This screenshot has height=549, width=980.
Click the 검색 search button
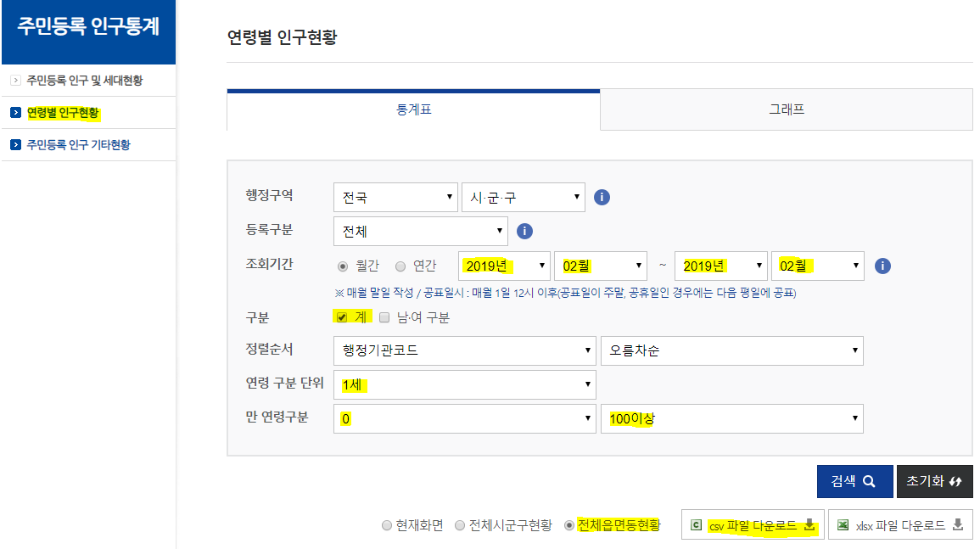click(854, 481)
